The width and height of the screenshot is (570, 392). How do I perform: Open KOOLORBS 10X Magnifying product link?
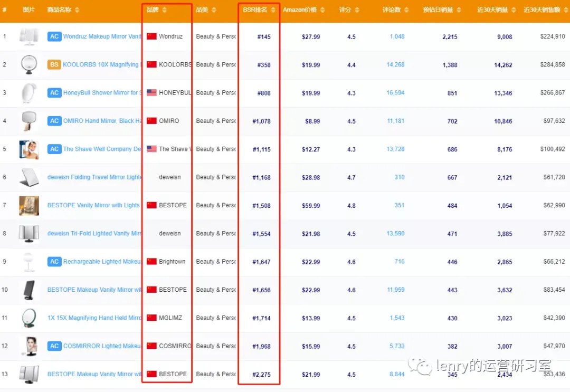point(102,65)
